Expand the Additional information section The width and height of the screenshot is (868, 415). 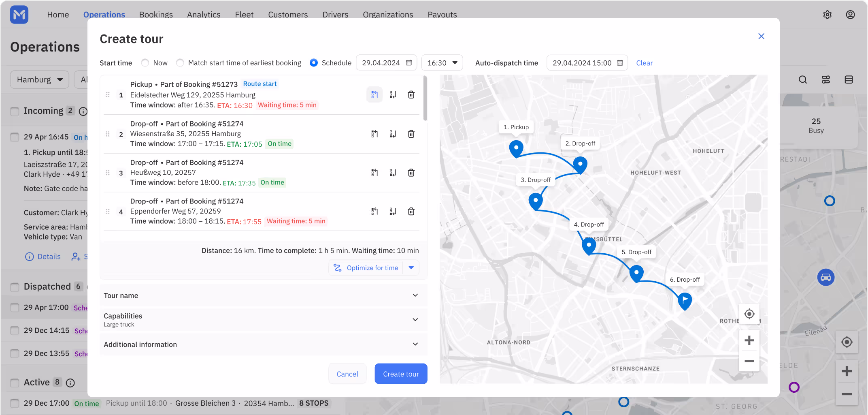pyautogui.click(x=263, y=344)
